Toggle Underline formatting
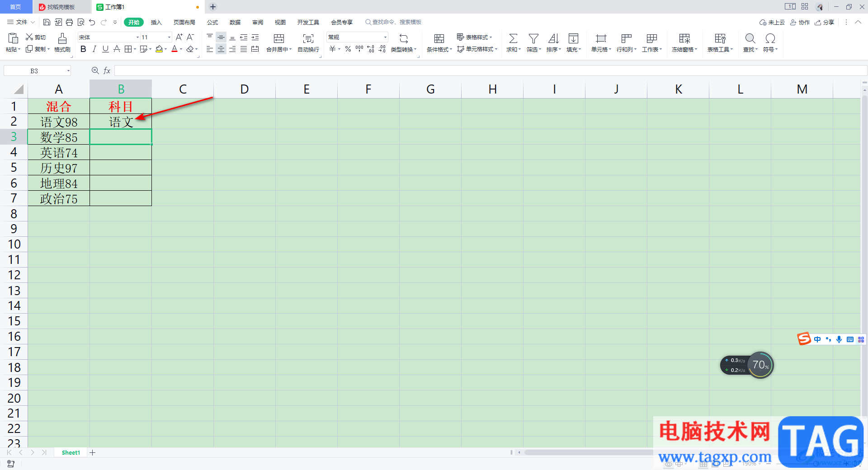The height and width of the screenshot is (470, 868). pos(105,49)
